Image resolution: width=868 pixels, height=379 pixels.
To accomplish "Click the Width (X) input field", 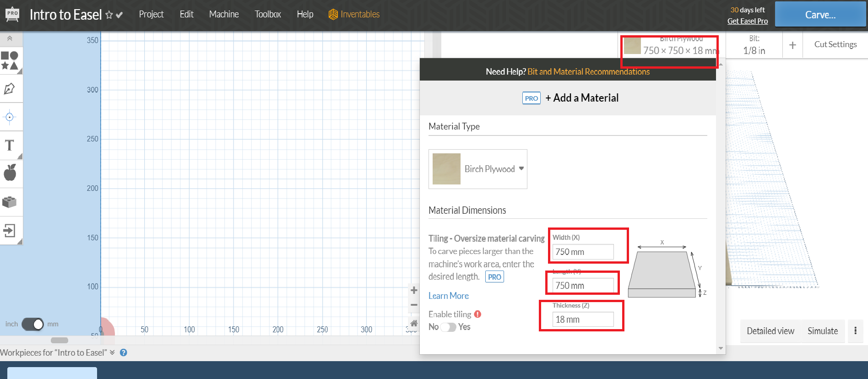I will pyautogui.click(x=583, y=252).
